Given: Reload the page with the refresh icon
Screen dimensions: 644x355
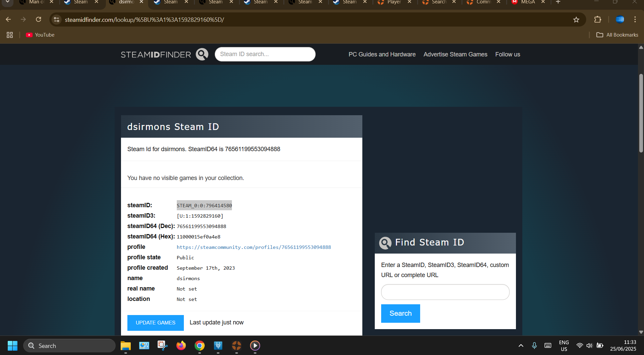Looking at the screenshot, I should (39, 19).
